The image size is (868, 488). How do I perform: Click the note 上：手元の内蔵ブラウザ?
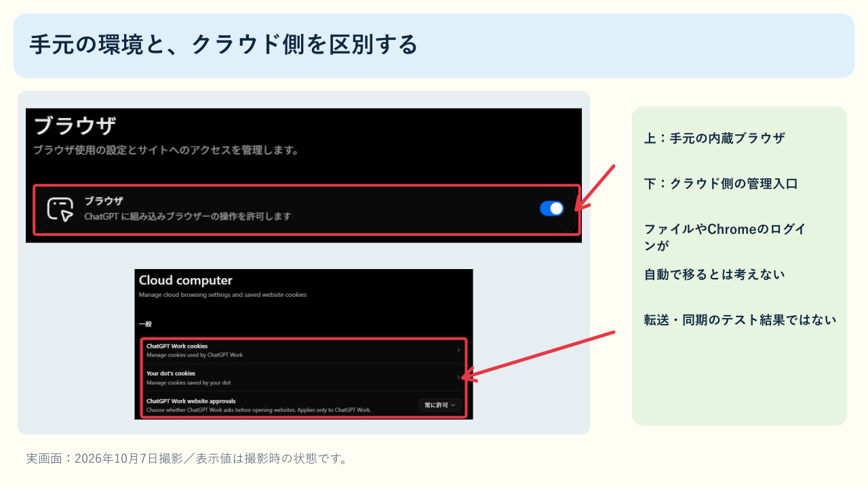pyautogui.click(x=714, y=138)
